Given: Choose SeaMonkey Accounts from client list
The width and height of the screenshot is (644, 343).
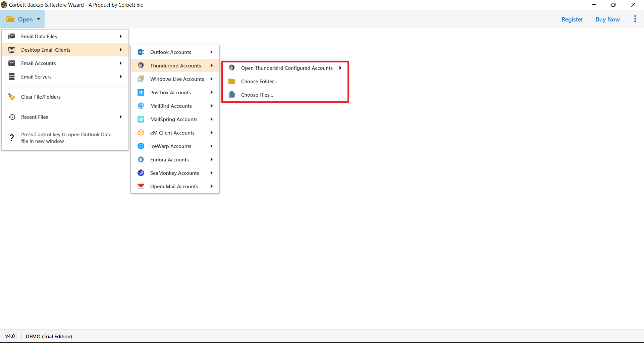Looking at the screenshot, I should pyautogui.click(x=175, y=173).
